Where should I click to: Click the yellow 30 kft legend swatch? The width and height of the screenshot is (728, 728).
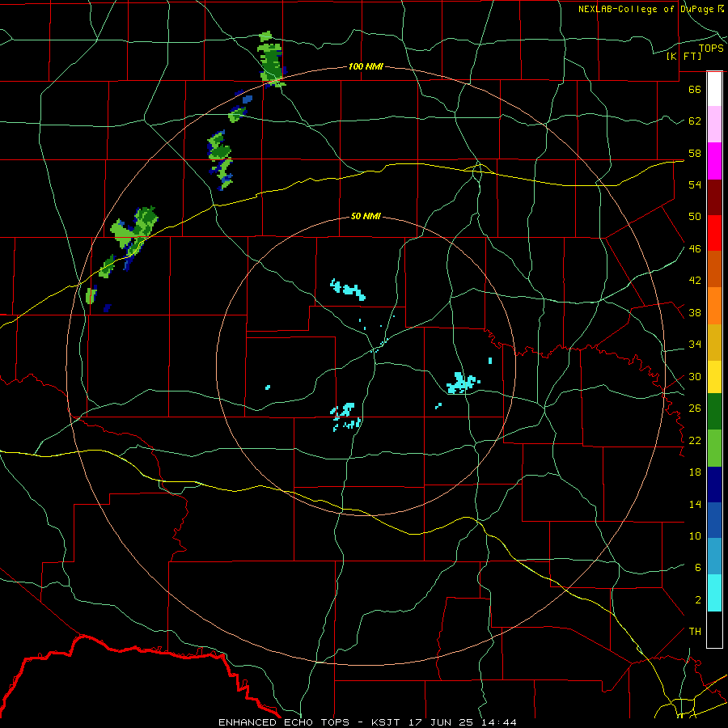(x=714, y=376)
